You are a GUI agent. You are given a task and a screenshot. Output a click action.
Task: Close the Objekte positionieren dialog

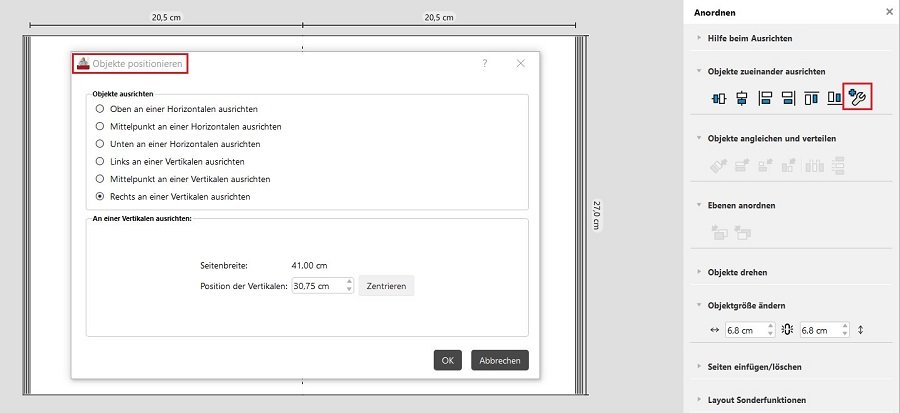521,64
